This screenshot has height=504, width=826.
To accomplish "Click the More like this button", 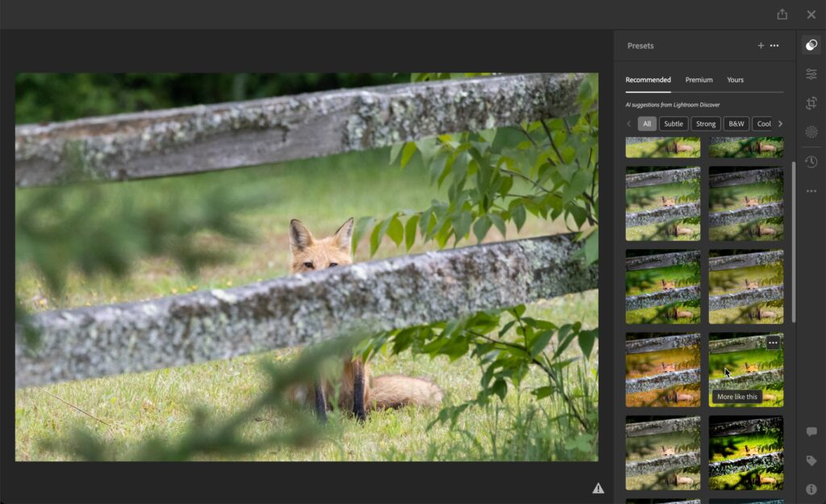I will tap(737, 397).
